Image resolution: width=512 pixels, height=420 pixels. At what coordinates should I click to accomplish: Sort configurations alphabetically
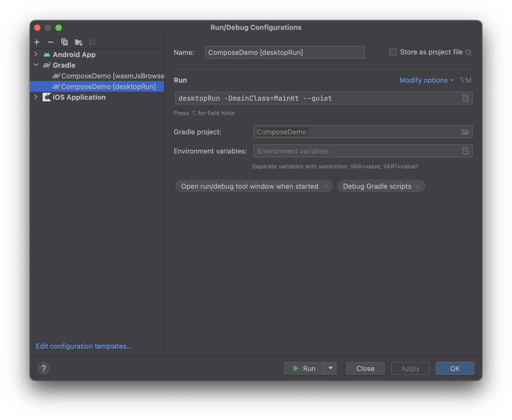click(92, 42)
